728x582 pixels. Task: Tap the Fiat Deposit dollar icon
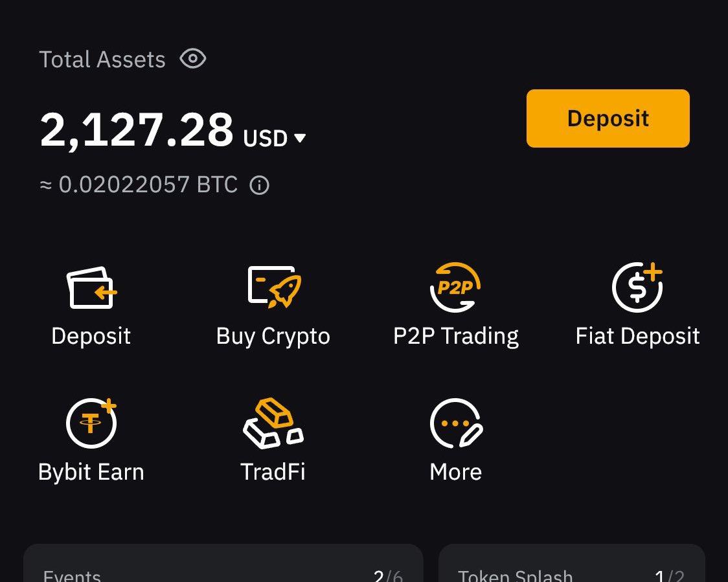point(637,287)
